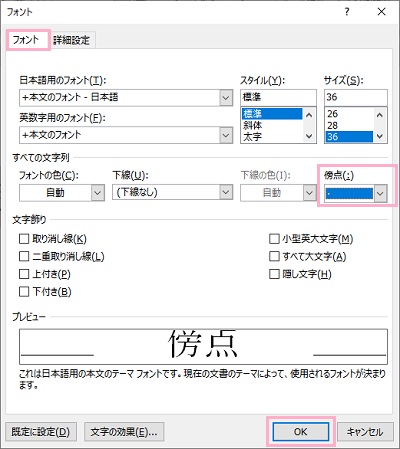Select size 36 in the list
This screenshot has width=400, height=449.
(349, 137)
